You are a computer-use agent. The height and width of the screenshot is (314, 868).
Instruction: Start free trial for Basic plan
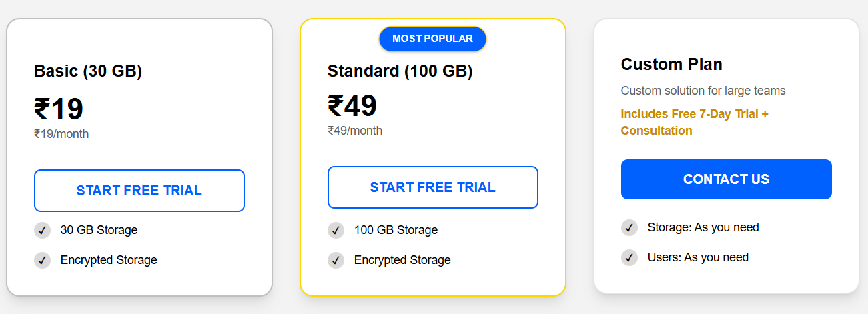click(139, 191)
